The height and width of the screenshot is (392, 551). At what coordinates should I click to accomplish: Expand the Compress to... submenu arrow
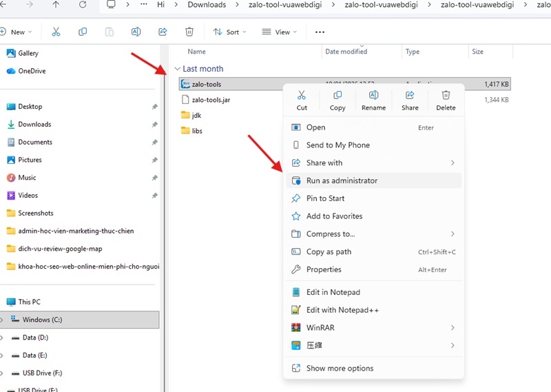(453, 234)
